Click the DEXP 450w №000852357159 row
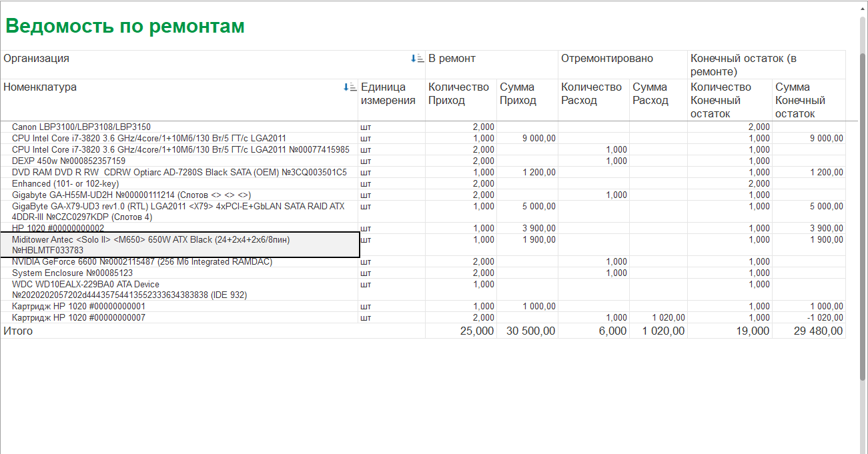 (69, 161)
